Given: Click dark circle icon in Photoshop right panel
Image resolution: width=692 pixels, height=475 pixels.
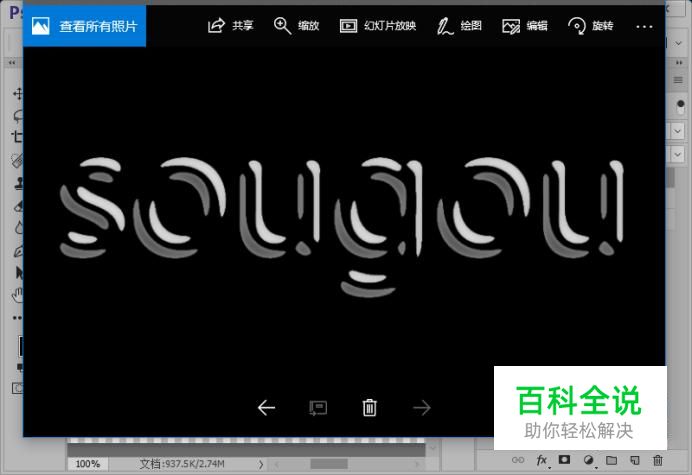Looking at the screenshot, I should [680, 104].
